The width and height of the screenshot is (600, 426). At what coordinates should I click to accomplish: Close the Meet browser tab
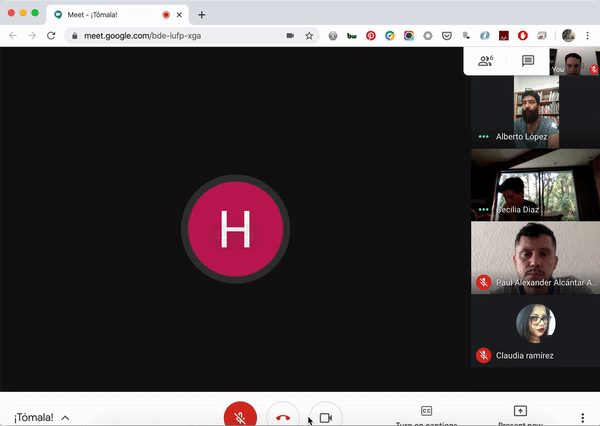click(x=179, y=15)
